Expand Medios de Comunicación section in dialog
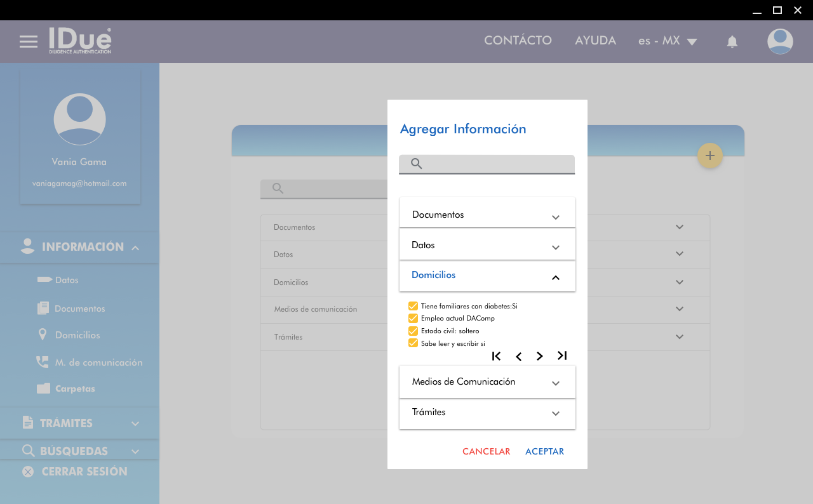813x504 pixels. [487, 382]
